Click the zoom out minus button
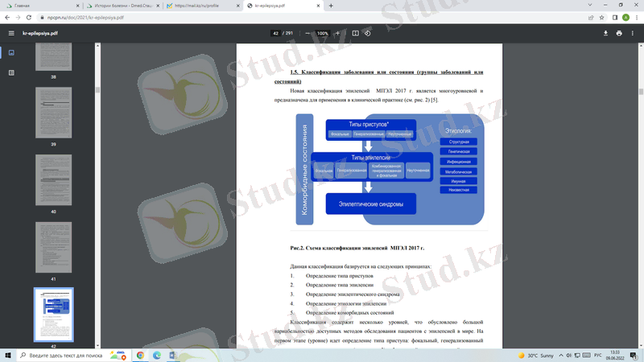 pos(308,33)
